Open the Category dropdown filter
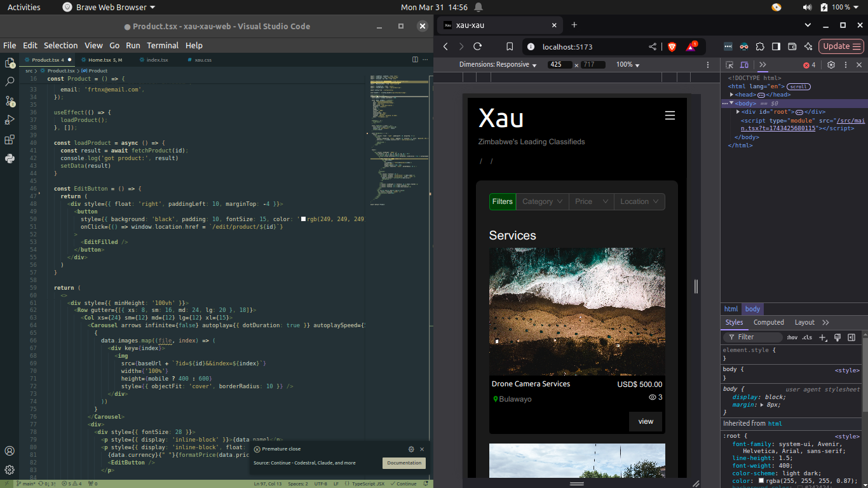 click(542, 201)
